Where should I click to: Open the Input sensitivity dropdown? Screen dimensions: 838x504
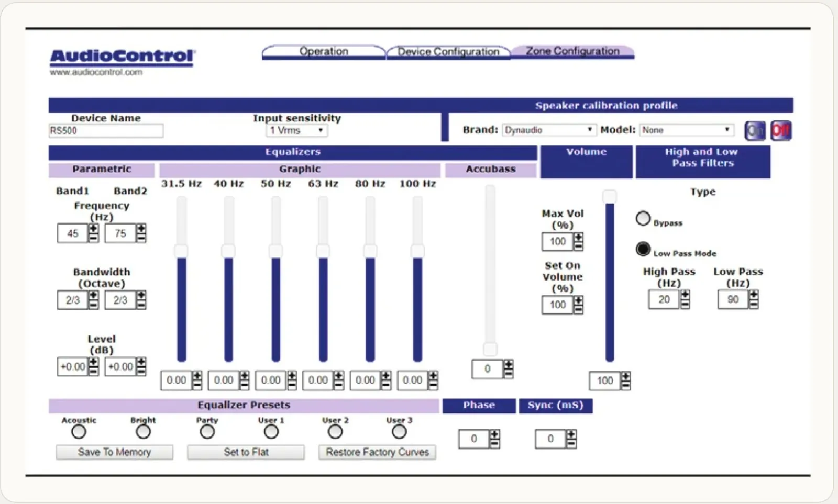point(296,130)
